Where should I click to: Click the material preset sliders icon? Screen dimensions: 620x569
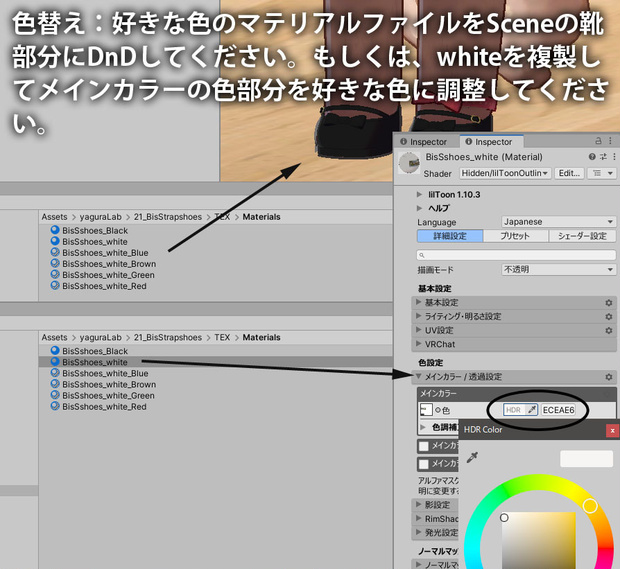[603, 157]
